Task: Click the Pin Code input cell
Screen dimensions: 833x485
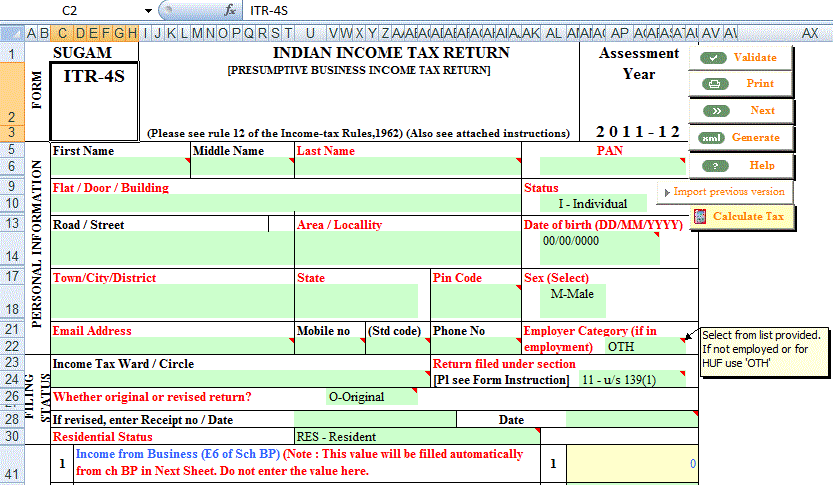Action: pyautogui.click(x=475, y=301)
